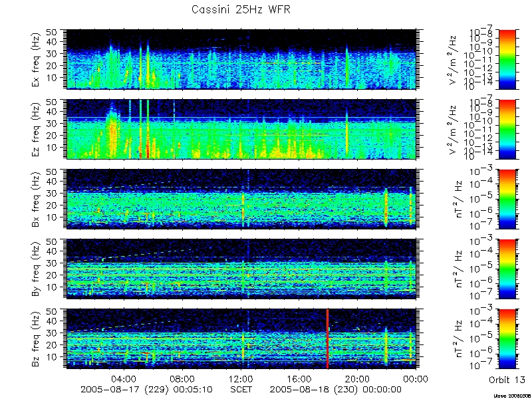This screenshot has height=399, width=532.
Task: Click the 12:00 time axis label
Action: click(241, 378)
